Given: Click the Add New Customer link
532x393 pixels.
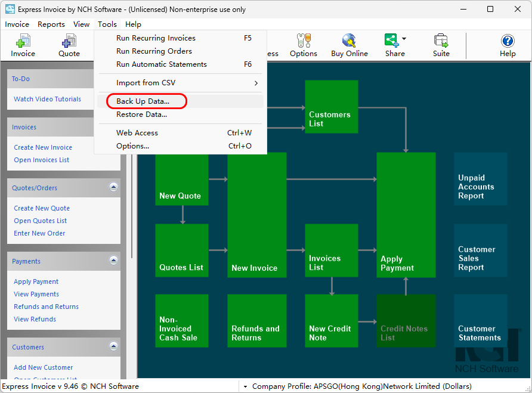Looking at the screenshot, I should tap(44, 367).
